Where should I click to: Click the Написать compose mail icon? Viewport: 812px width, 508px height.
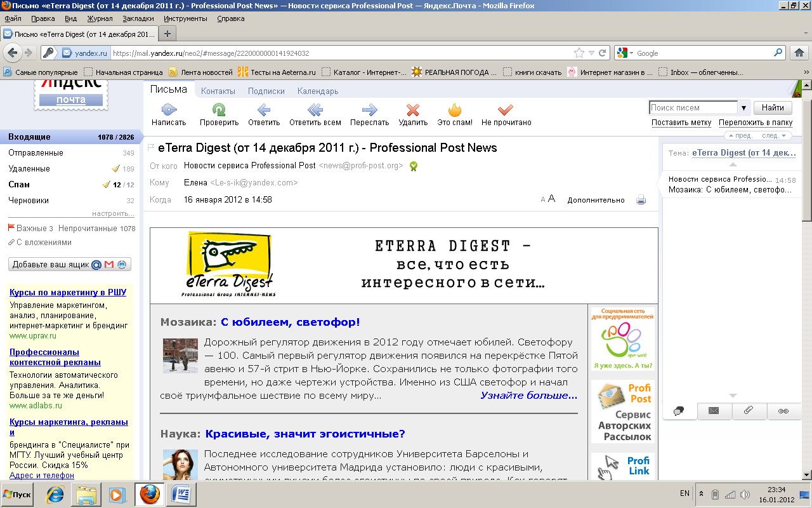tap(169, 109)
